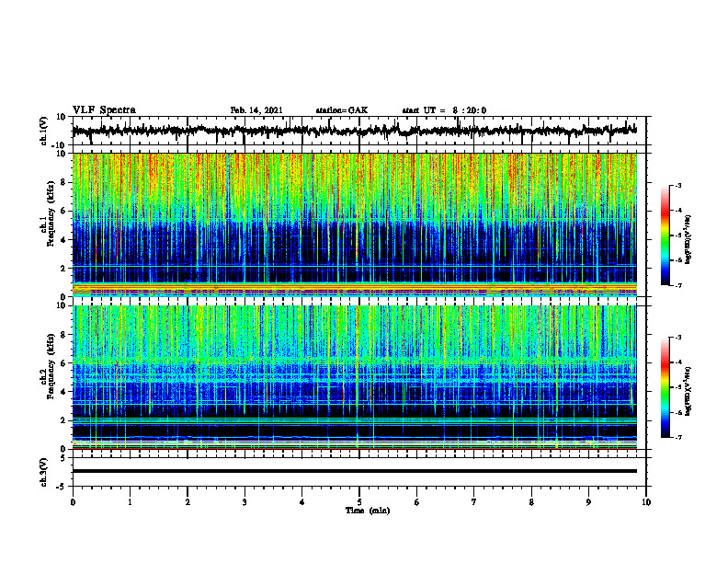The height and width of the screenshot is (563, 728).
Task: Click the "-5" tick on ch.3(V) axis
Action: click(x=62, y=487)
